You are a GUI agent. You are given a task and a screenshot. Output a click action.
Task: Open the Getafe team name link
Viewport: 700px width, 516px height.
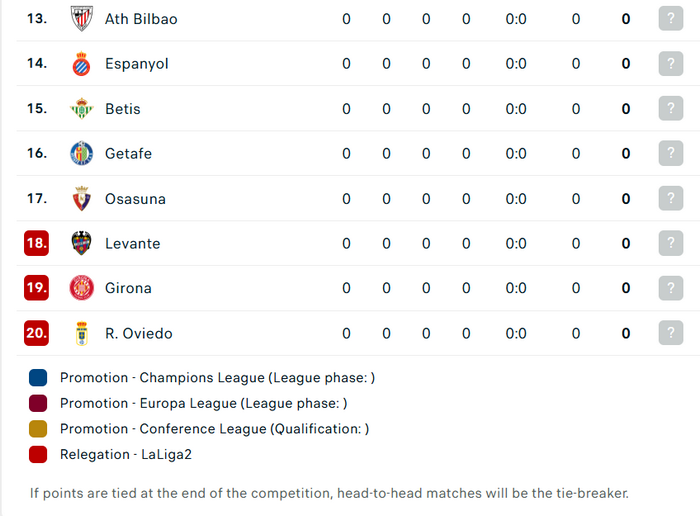pos(129,154)
